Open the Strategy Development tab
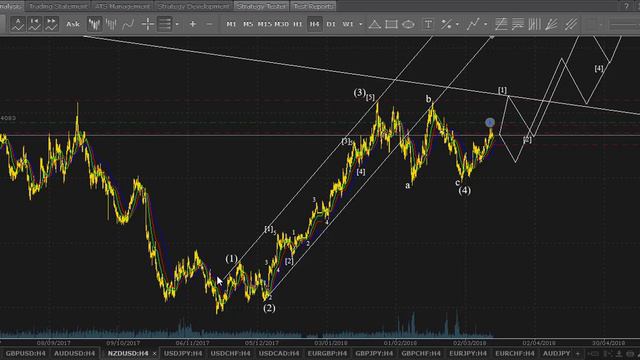This screenshot has height=360, width=640. 193,6
